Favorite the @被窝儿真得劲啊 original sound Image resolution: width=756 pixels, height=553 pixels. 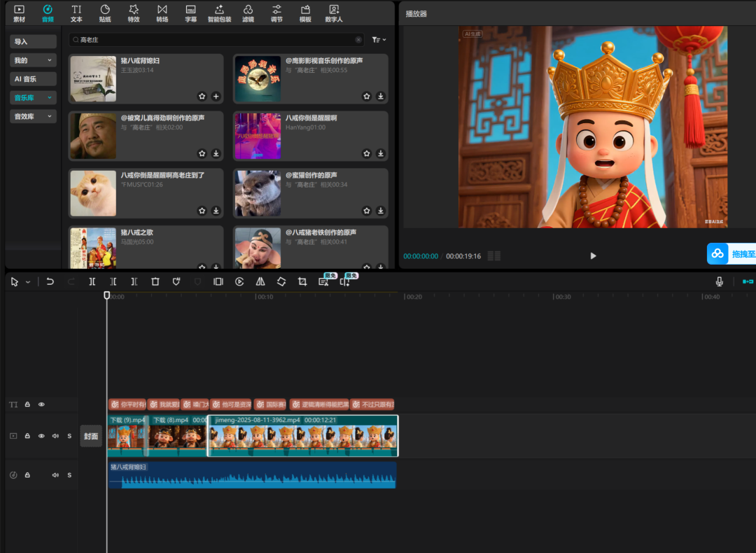202,154
